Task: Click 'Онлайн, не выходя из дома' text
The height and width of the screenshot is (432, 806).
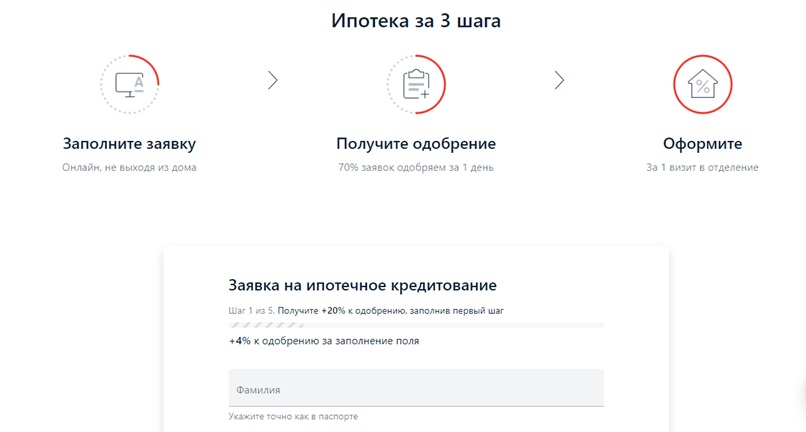Action: 130,167
